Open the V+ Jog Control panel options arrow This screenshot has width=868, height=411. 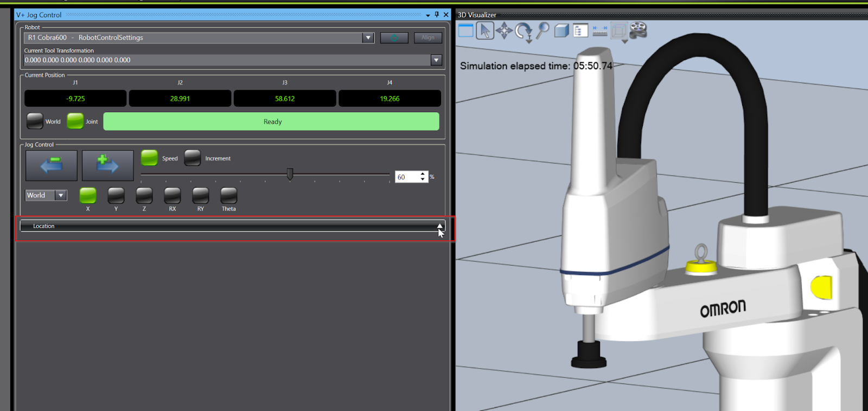pyautogui.click(x=428, y=15)
